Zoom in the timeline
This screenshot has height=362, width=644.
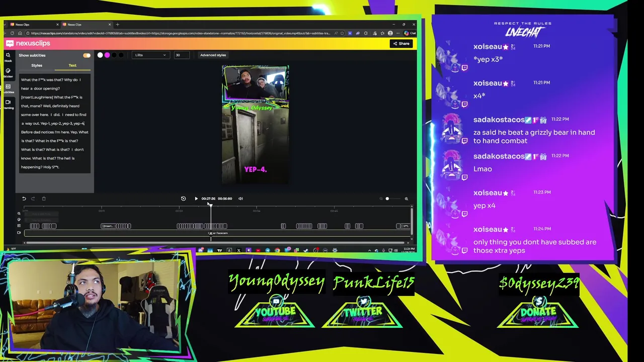tap(407, 199)
